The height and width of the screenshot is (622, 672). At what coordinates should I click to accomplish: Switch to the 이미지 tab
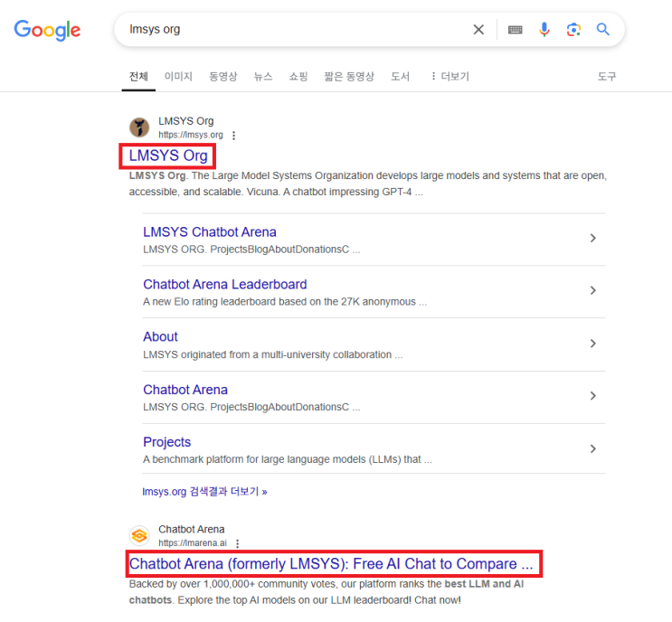point(178,77)
